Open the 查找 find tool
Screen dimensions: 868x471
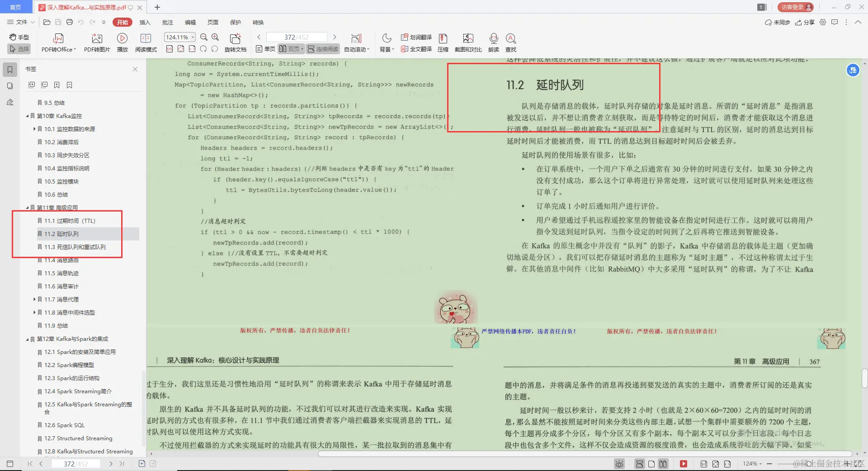point(510,42)
